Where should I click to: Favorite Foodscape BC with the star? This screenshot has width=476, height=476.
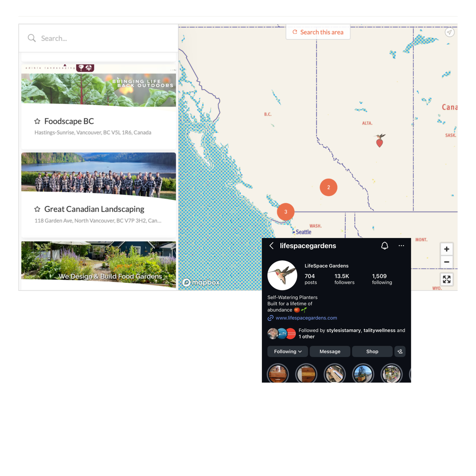click(37, 122)
